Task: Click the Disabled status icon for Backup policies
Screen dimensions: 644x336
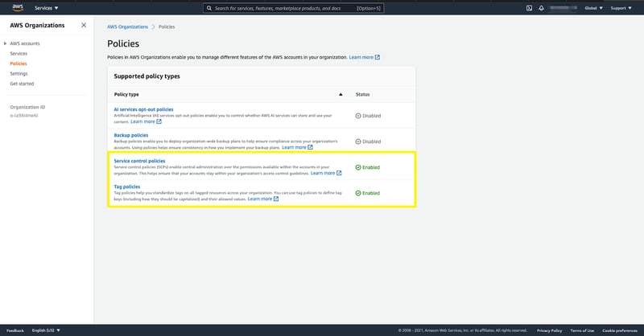Action: (358, 141)
